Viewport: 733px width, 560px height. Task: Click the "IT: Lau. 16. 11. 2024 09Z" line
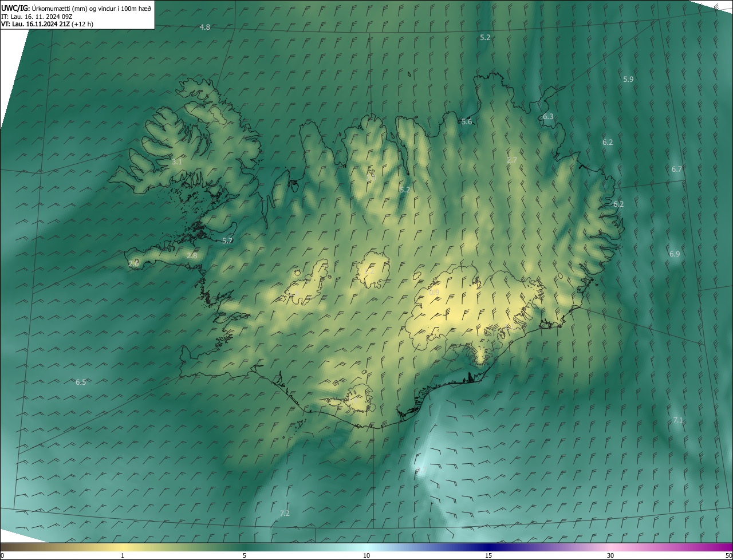tap(36, 17)
